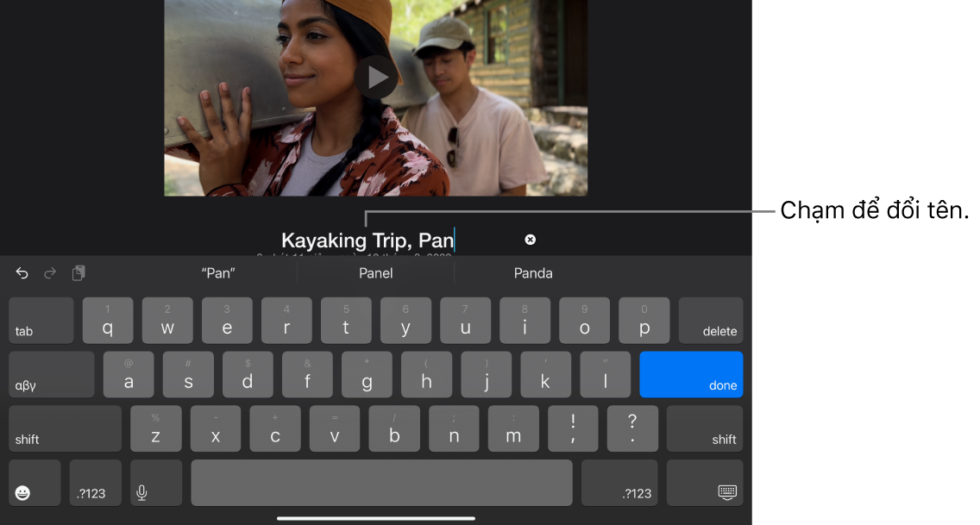Tap the tab key
The height and width of the screenshot is (525, 980).
[41, 320]
